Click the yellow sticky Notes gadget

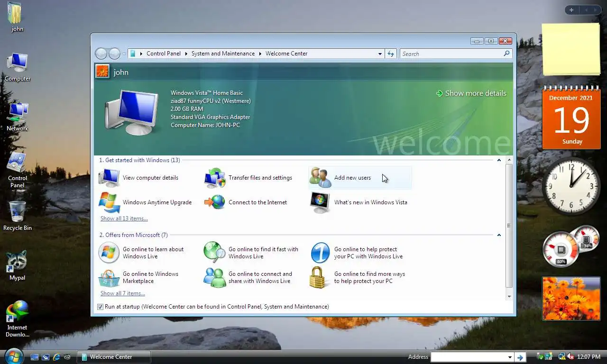pyautogui.click(x=571, y=49)
